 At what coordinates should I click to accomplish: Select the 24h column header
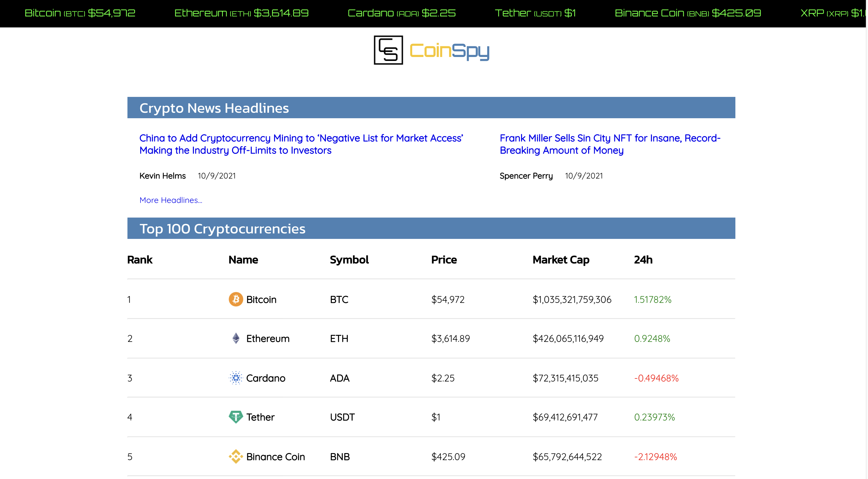[643, 260]
